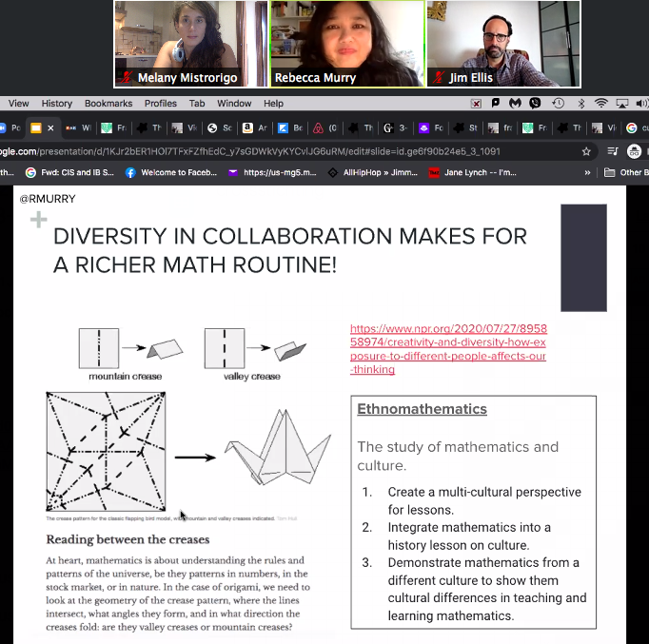This screenshot has height=644, width=649.
Task: Select Melany Mistrorigo's video thumbnail
Action: (191, 44)
